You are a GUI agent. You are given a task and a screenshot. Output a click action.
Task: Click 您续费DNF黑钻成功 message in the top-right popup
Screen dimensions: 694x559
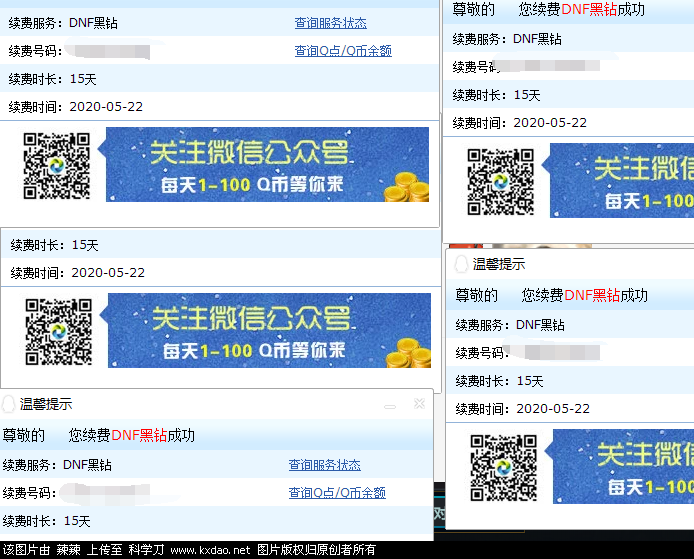coord(582,9)
